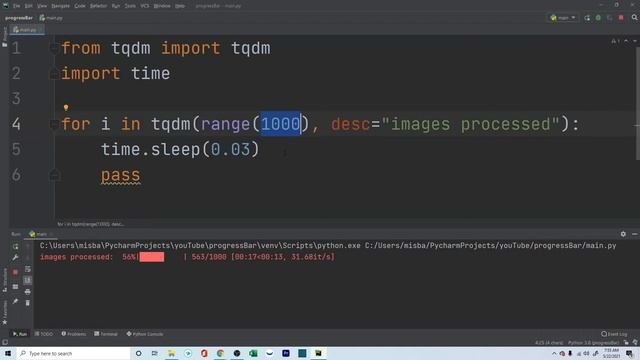Click the editor vertical scrollbar
Image resolution: width=640 pixels, height=360 pixels.
[x=638, y=104]
